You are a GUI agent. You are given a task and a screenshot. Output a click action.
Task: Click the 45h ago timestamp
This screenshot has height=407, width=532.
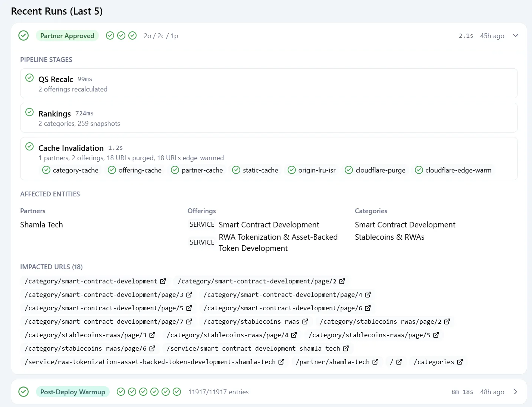tap(492, 35)
